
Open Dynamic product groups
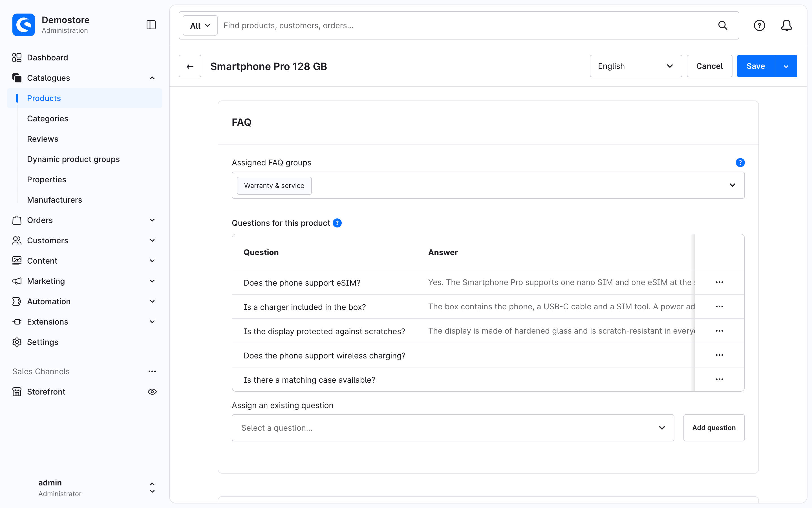(73, 159)
